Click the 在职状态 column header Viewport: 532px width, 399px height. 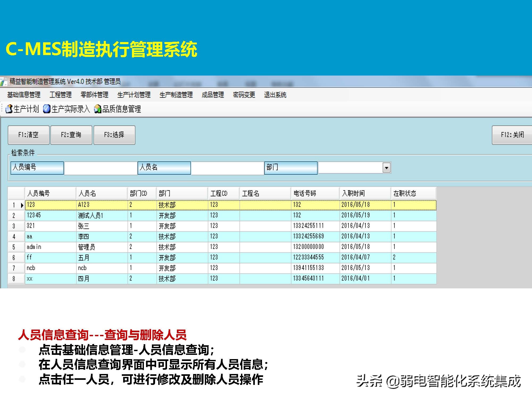click(x=414, y=193)
